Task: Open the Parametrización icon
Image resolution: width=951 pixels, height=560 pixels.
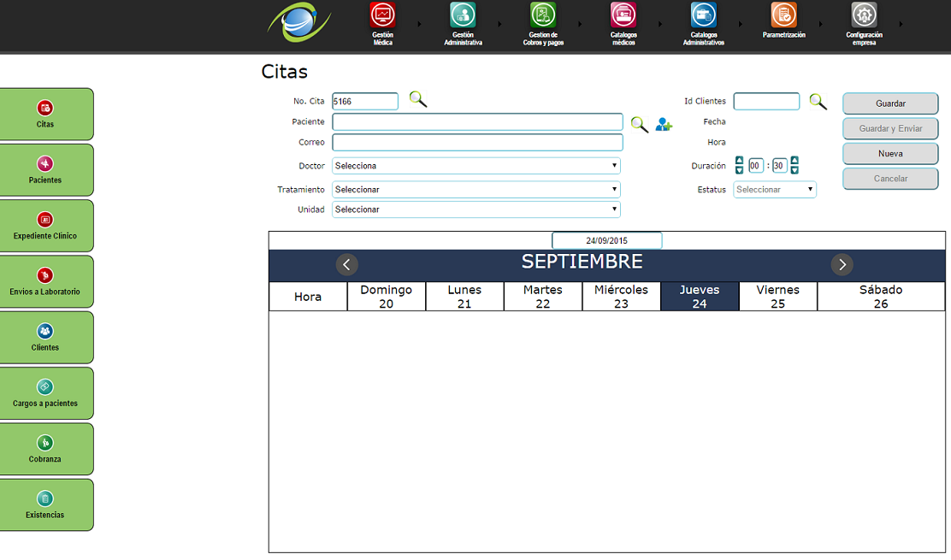Action: click(783, 15)
